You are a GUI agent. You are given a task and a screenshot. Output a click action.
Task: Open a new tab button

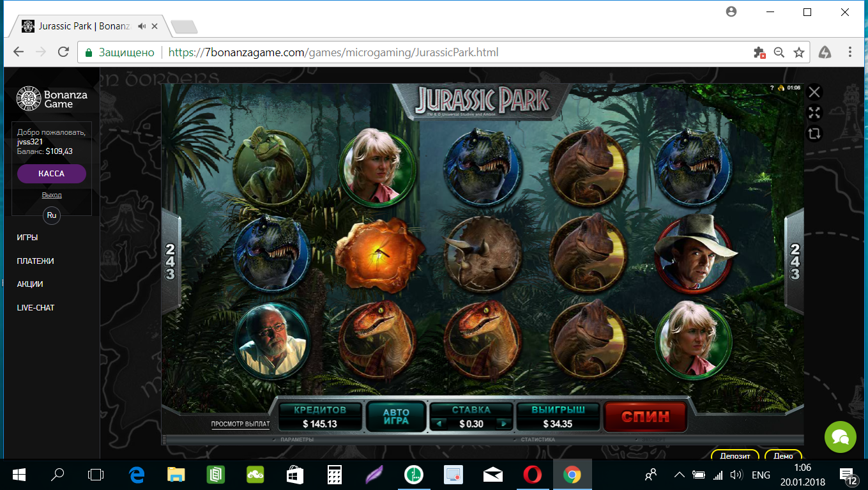pyautogui.click(x=184, y=27)
